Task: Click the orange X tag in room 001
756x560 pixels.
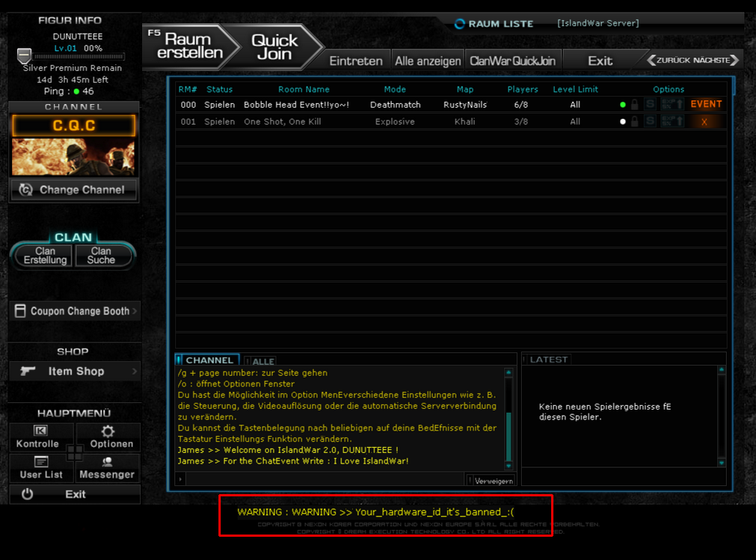Action: [704, 122]
